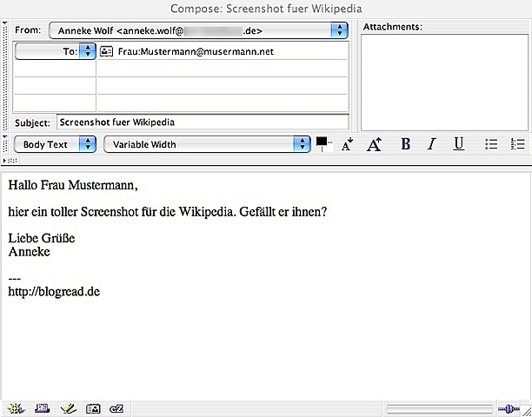Click the online/offline plug icon
The height and width of the screenshot is (417, 532).
point(509,409)
